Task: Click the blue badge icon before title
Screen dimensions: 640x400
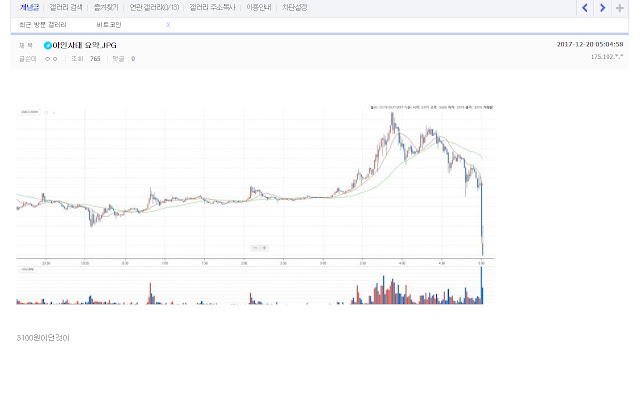Action: (47, 45)
